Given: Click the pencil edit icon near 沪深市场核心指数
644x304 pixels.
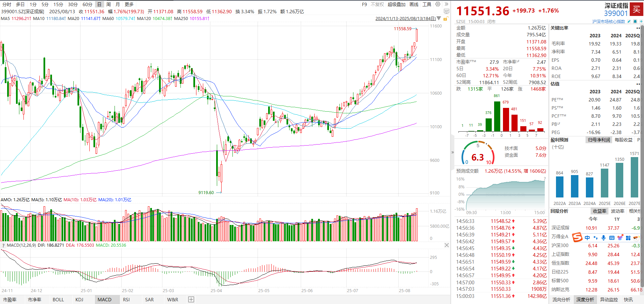Looking at the screenshot, I should (629, 21).
